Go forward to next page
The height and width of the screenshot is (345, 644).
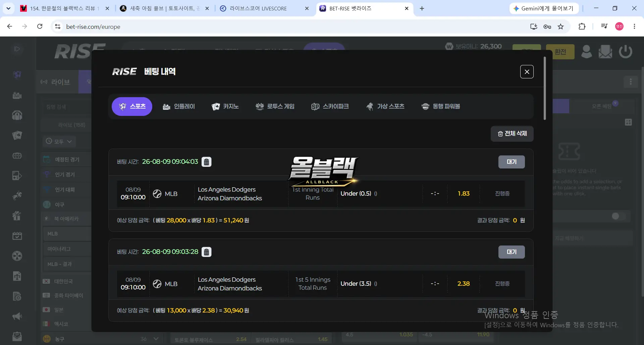click(x=24, y=26)
